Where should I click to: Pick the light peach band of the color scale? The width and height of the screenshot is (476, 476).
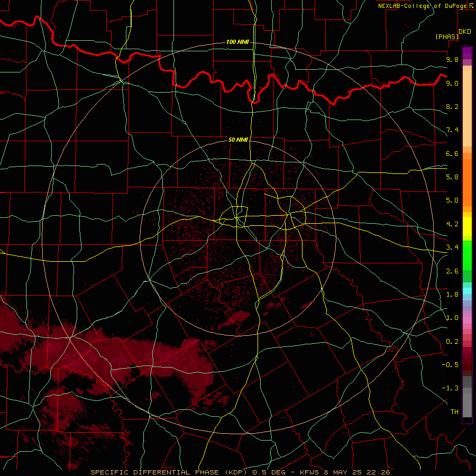click(x=467, y=108)
